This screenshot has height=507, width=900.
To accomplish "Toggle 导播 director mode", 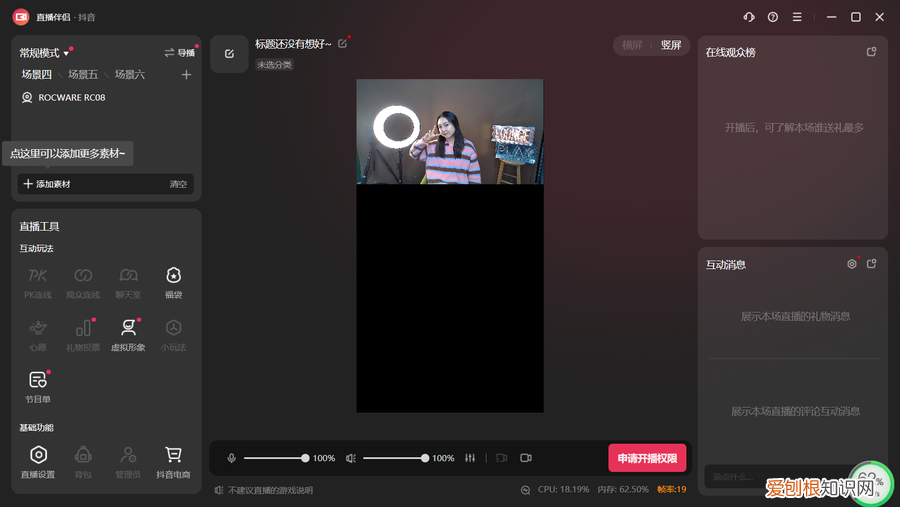I will pos(180,53).
